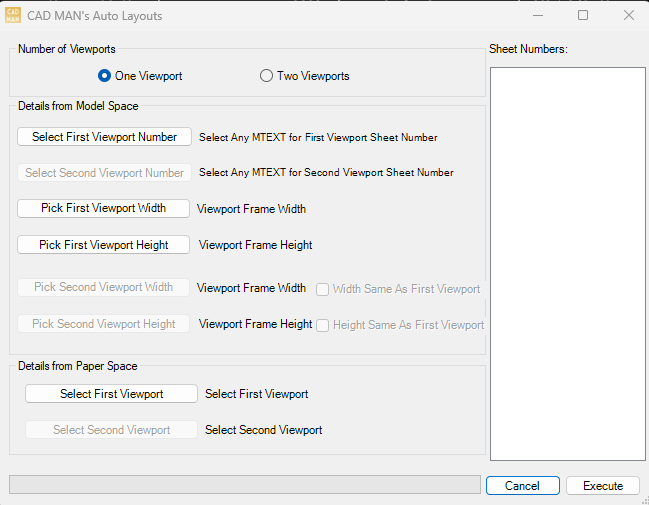Screen dimensions: 649x505
Task: Click the progress bar at bottom
Action: point(244,485)
